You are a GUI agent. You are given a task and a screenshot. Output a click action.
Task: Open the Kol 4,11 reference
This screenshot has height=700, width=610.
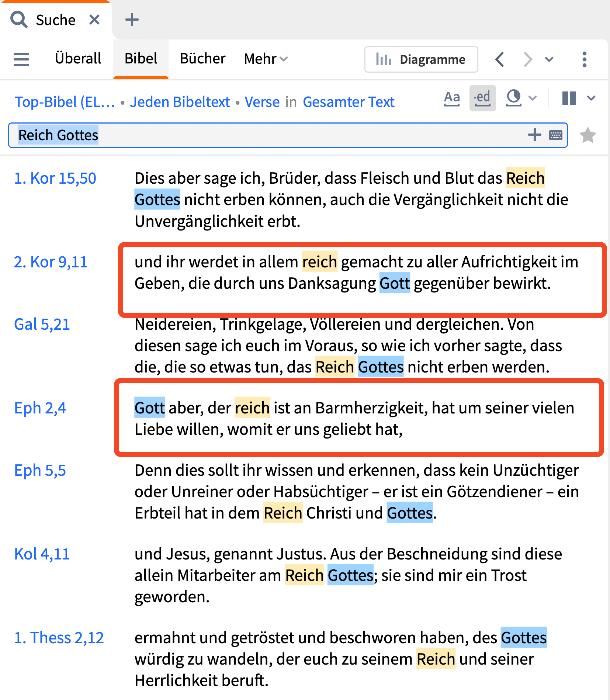pos(42,554)
